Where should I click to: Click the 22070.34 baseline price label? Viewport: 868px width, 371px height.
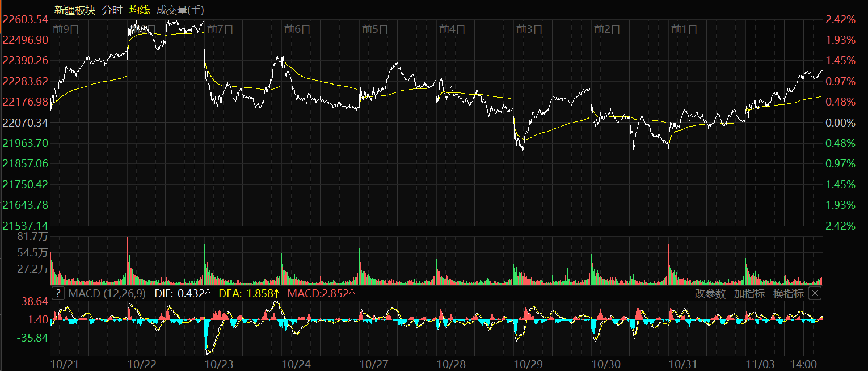pos(26,123)
